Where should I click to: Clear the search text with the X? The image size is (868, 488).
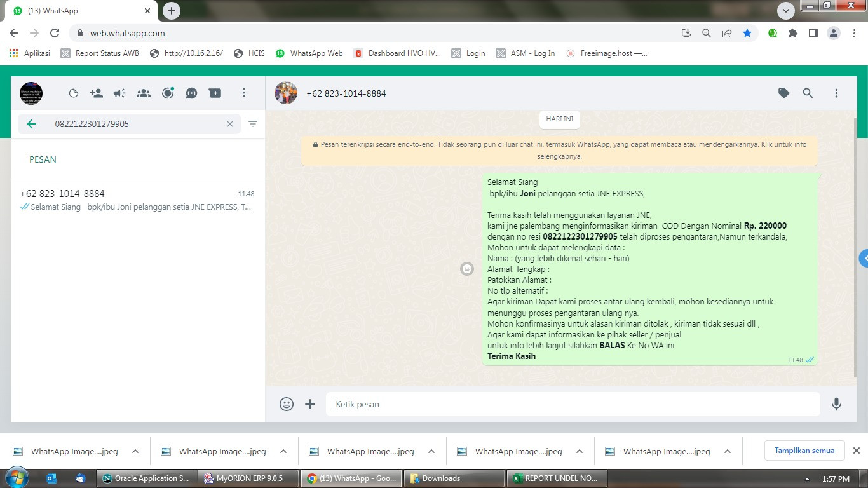[x=230, y=124]
